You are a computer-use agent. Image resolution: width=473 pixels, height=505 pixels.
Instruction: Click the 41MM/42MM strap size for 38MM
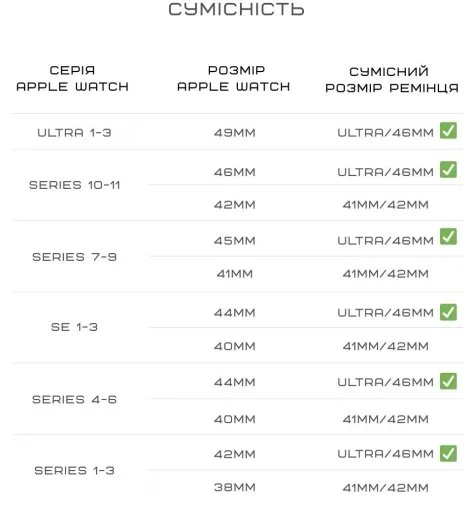pos(386,488)
